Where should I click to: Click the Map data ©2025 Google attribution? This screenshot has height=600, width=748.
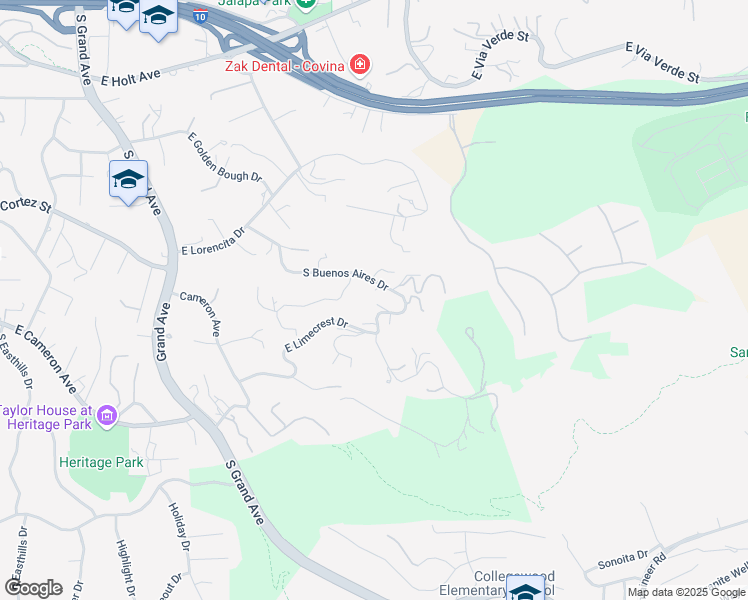tap(687, 592)
